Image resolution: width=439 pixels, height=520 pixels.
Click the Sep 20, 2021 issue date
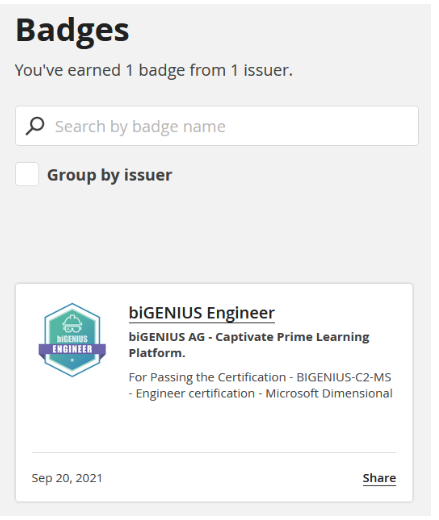(x=67, y=478)
